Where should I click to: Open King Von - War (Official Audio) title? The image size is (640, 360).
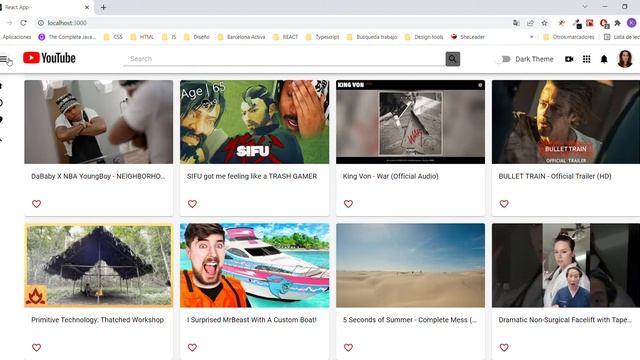tap(391, 176)
